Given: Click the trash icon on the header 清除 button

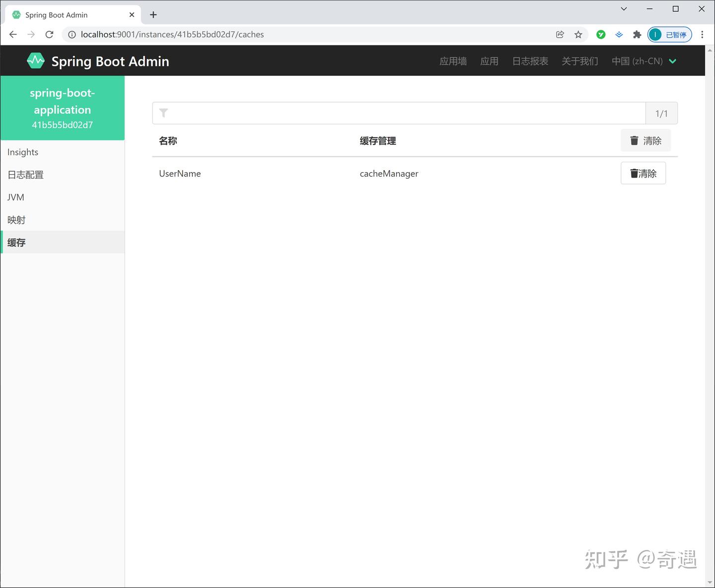Looking at the screenshot, I should coord(634,140).
